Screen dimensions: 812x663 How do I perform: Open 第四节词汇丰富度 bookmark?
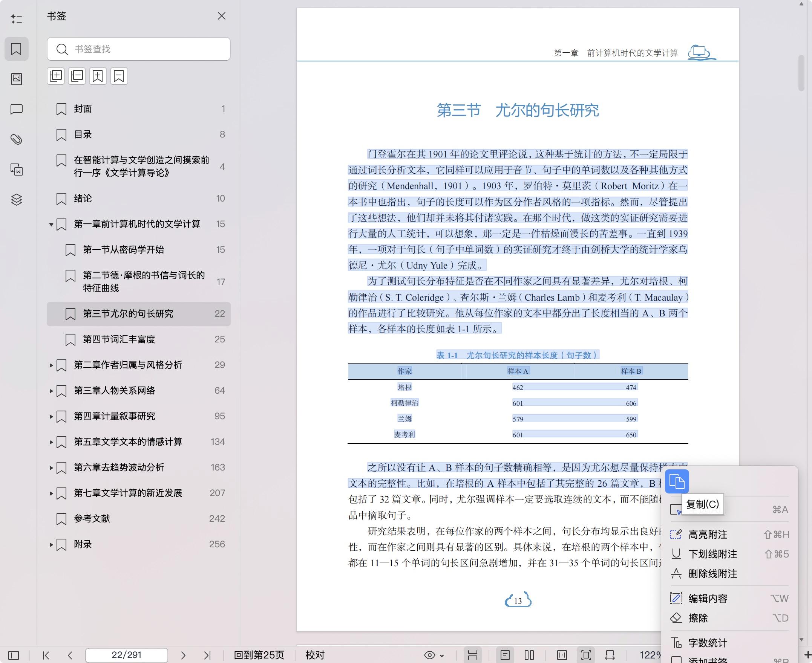point(139,339)
